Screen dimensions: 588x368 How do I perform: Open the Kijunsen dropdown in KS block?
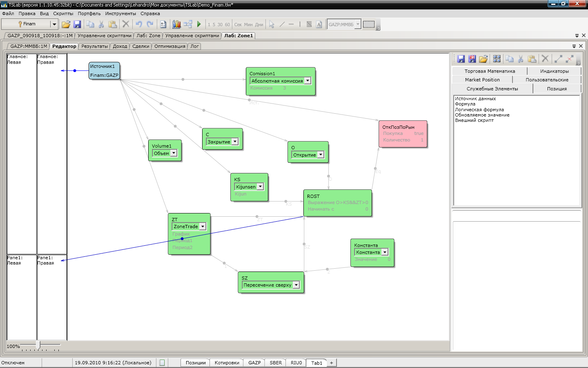260,186
